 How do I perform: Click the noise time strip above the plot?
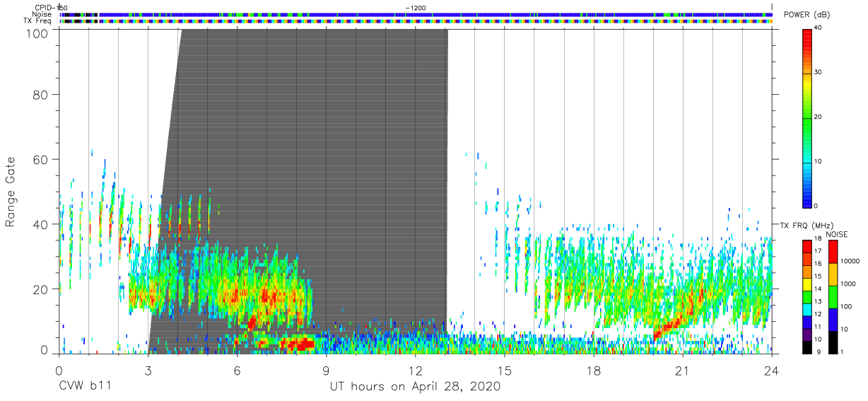coord(416,14)
